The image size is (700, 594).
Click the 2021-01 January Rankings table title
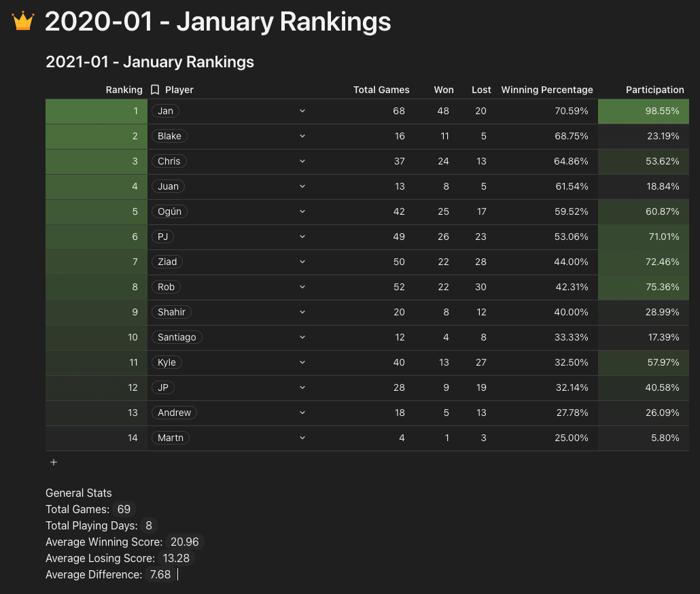click(x=150, y=62)
